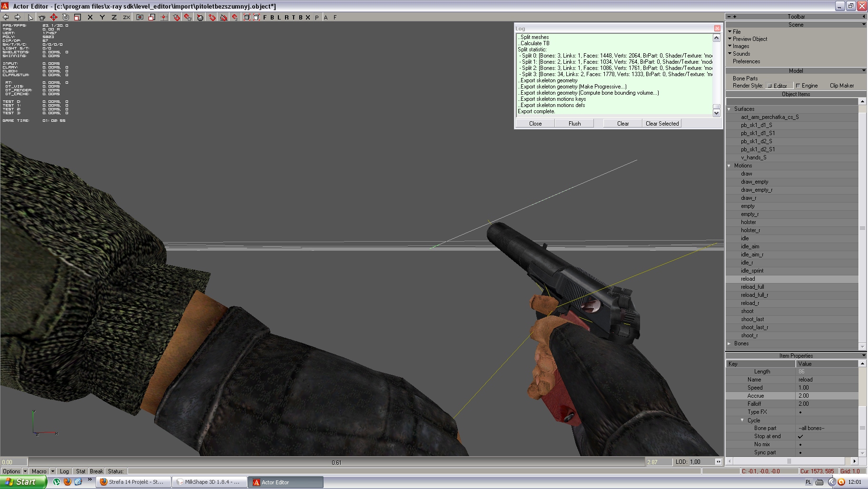Collapse the Scene section arrow
The width and height of the screenshot is (868, 489).
pos(864,24)
